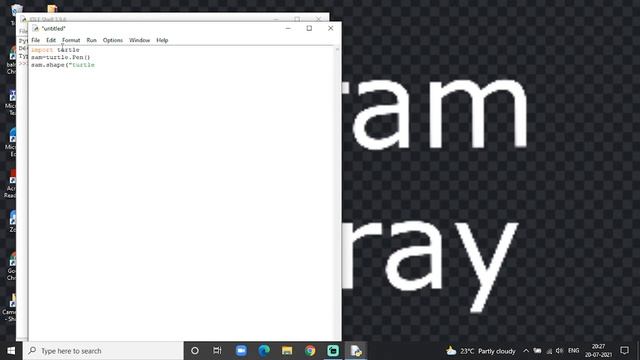
Task: Click the IDLE icon in the untitled title bar
Action: click(x=36, y=28)
